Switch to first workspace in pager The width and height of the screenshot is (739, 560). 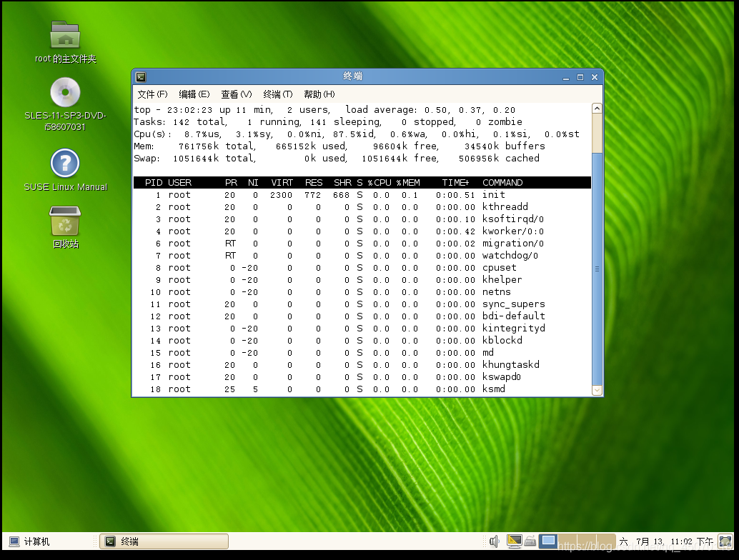click(548, 541)
